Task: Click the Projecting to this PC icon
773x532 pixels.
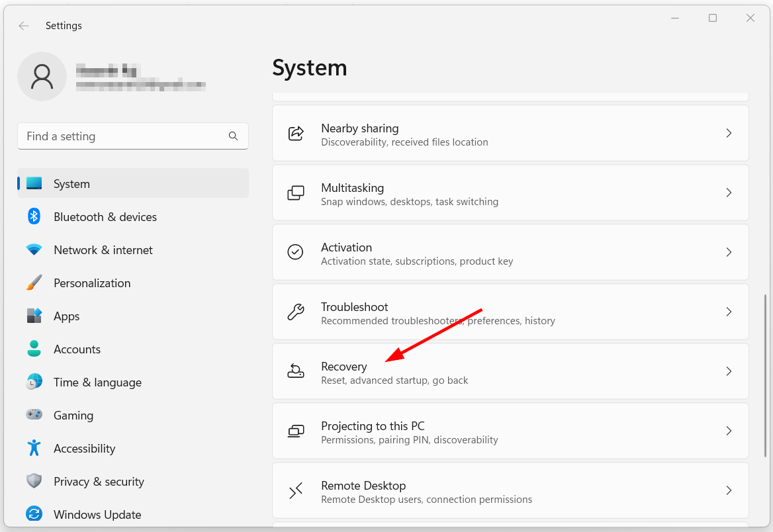Action: pos(296,431)
